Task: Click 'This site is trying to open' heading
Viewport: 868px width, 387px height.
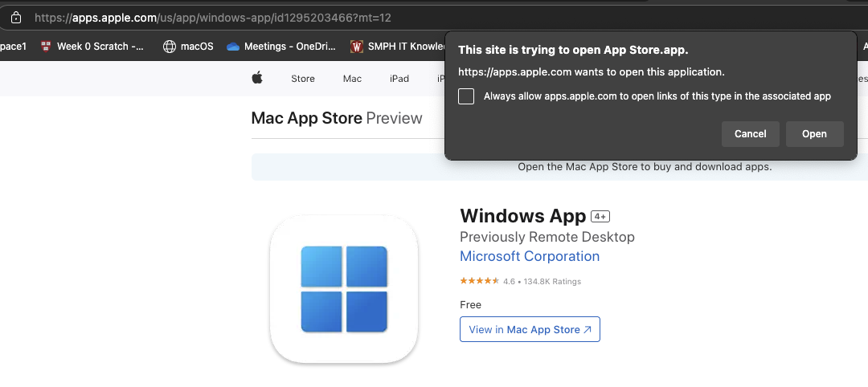Action: point(573,51)
